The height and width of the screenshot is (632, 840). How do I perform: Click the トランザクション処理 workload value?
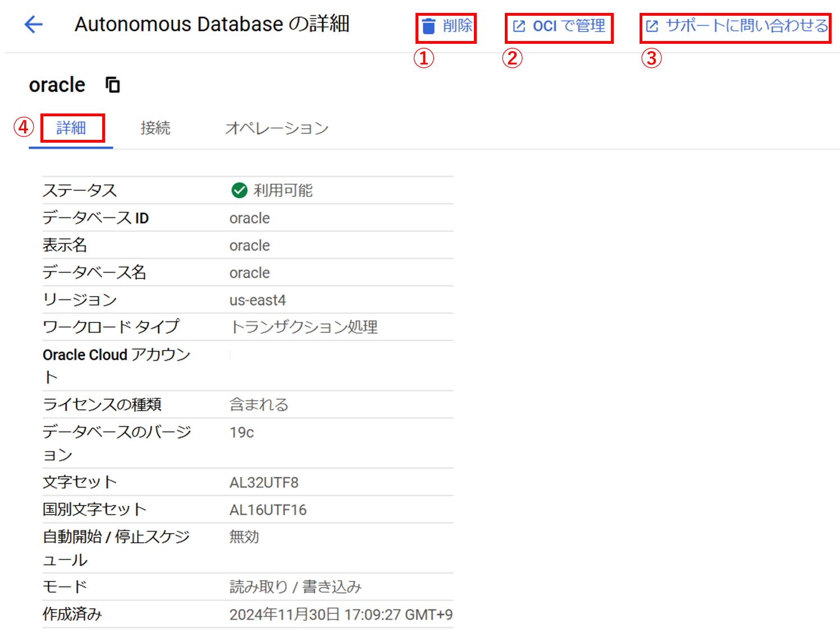click(x=304, y=327)
